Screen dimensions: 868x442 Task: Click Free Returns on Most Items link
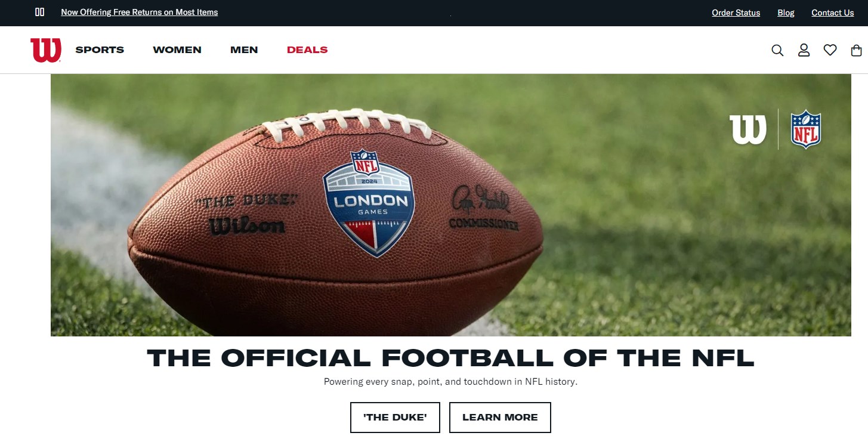(140, 12)
